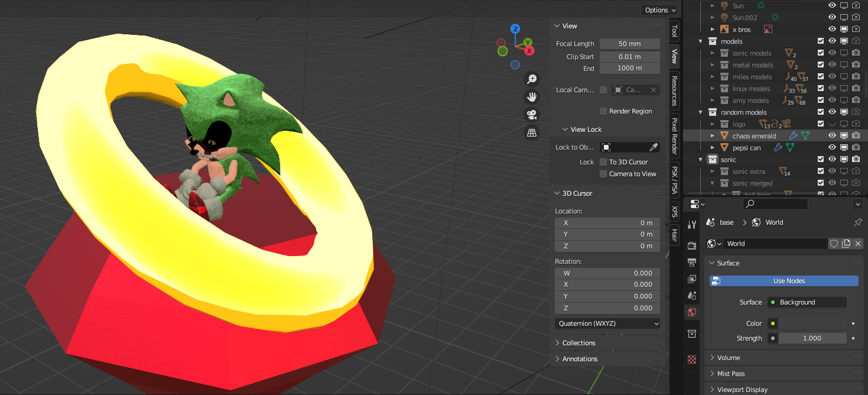
Task: Click the pan view hand icon
Action: (x=532, y=97)
